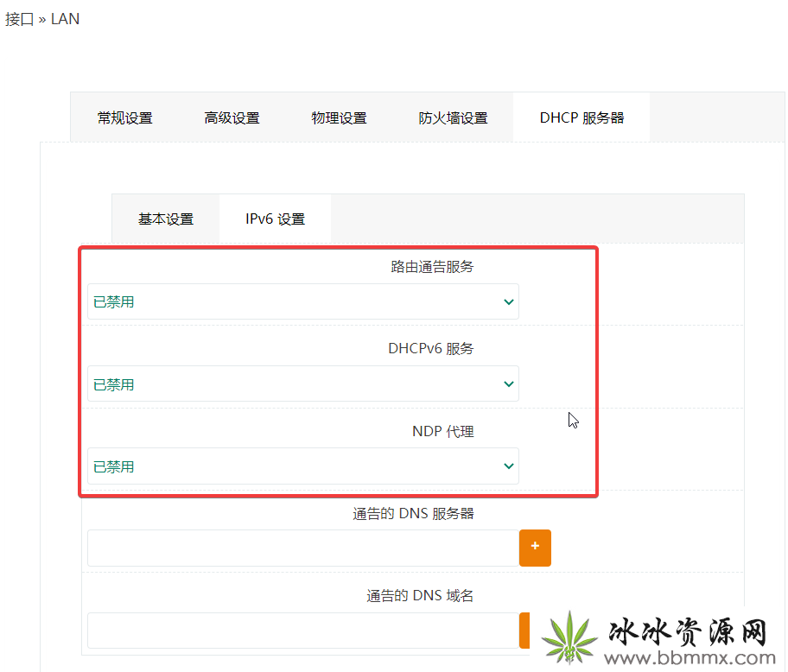Expand the NDP 代理 select box
788x672 pixels.
[x=303, y=466]
